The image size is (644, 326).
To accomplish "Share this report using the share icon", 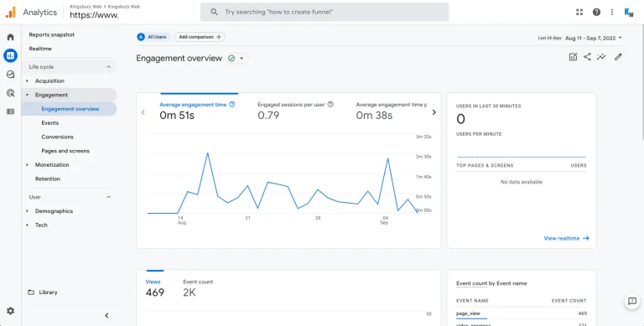I will (x=587, y=57).
